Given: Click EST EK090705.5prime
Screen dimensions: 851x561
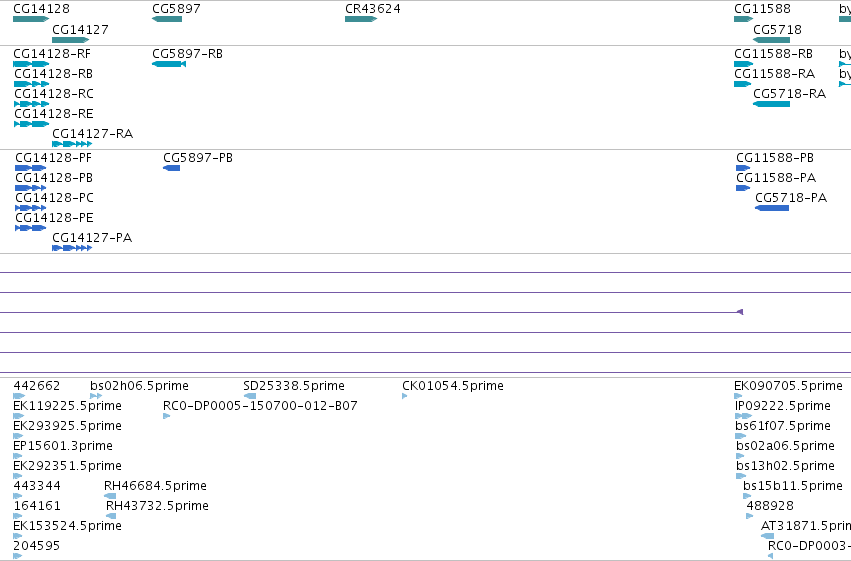Looking at the screenshot, I should coord(738,396).
